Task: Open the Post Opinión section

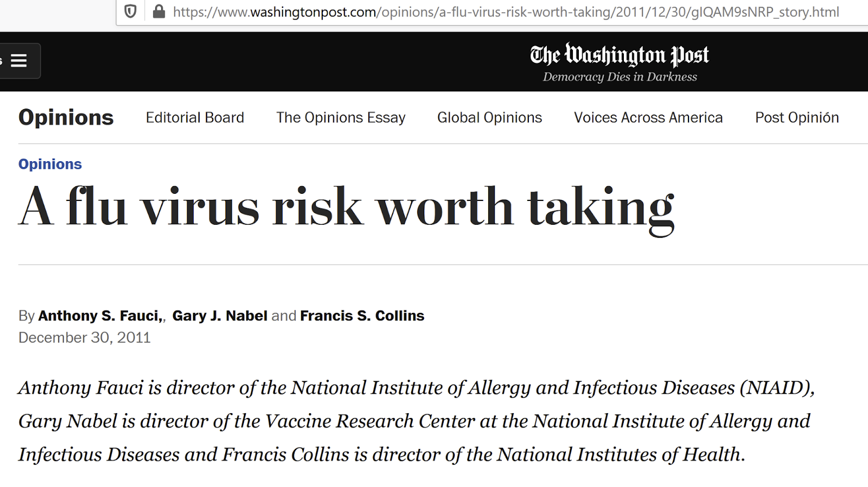Action: [x=797, y=118]
